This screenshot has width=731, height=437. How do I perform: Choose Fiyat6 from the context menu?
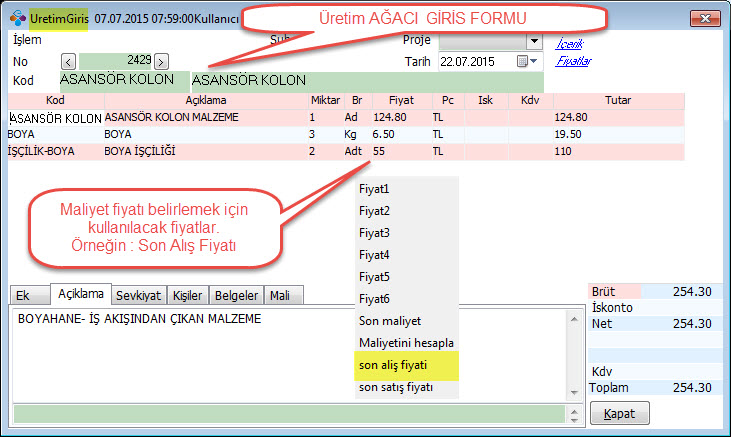[x=407, y=299]
